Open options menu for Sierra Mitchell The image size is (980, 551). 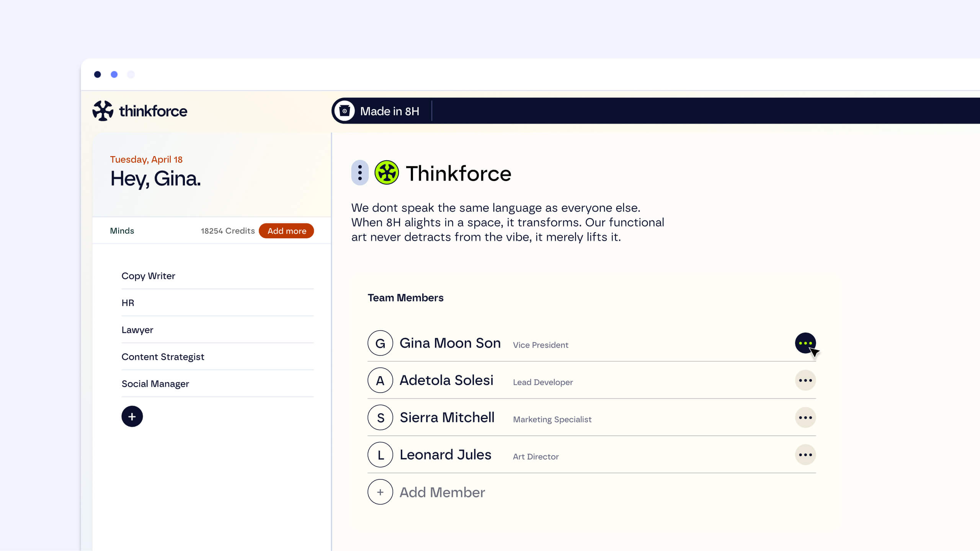pyautogui.click(x=805, y=417)
